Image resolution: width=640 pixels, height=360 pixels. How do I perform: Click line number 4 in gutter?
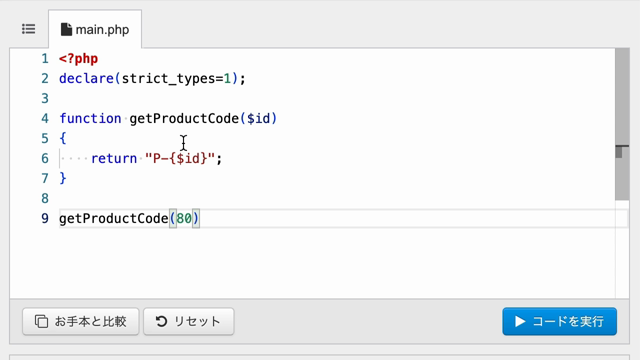(x=44, y=119)
